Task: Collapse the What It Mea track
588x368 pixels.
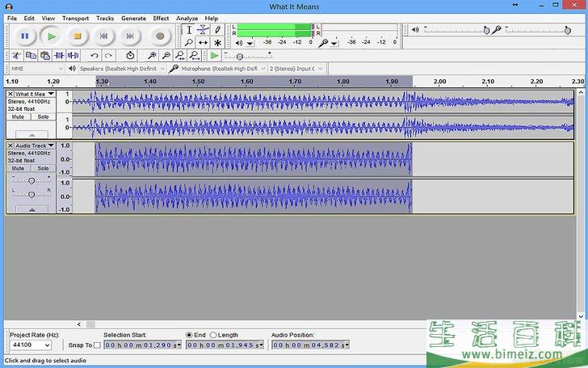Action: (x=31, y=134)
